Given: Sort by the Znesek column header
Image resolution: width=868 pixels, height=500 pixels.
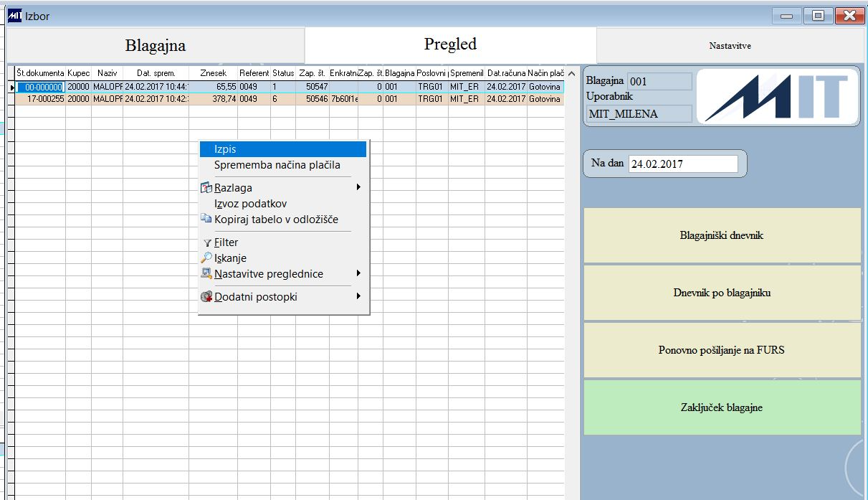Looking at the screenshot, I should pos(214,73).
